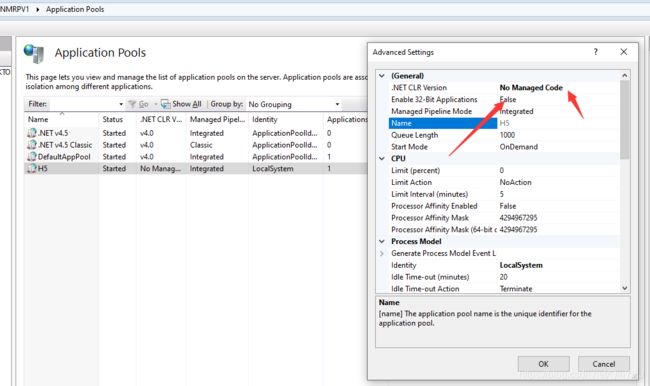
Task: Click the No Managed Code value
Action: click(531, 87)
